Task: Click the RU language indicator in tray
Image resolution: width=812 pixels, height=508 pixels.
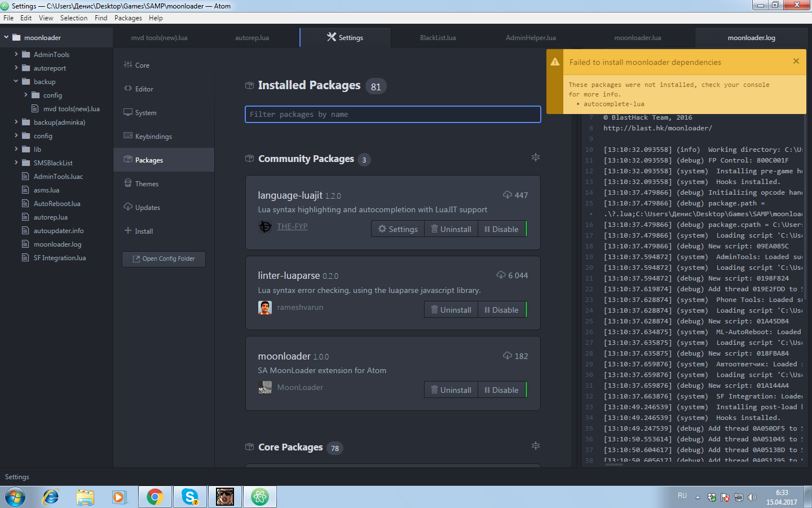Action: (x=682, y=496)
